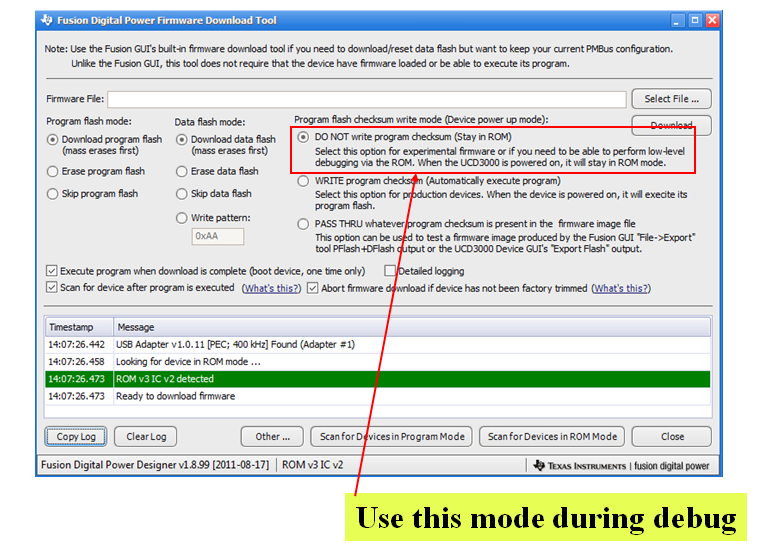Click the Message column header
The height and width of the screenshot is (554, 779).
click(412, 327)
